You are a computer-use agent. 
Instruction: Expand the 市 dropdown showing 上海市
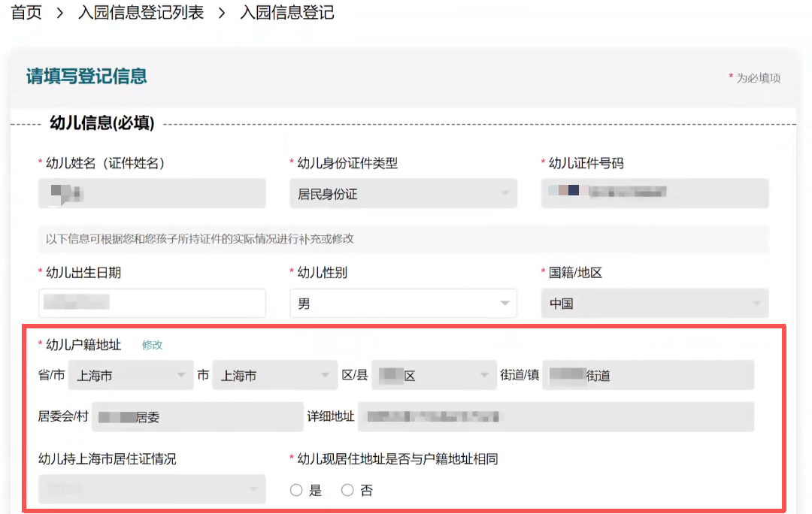pos(274,375)
